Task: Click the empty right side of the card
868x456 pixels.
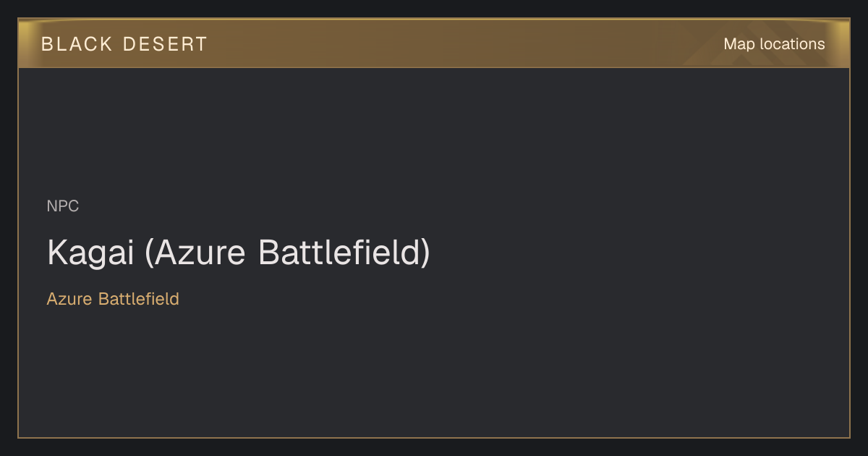Action: [651, 253]
